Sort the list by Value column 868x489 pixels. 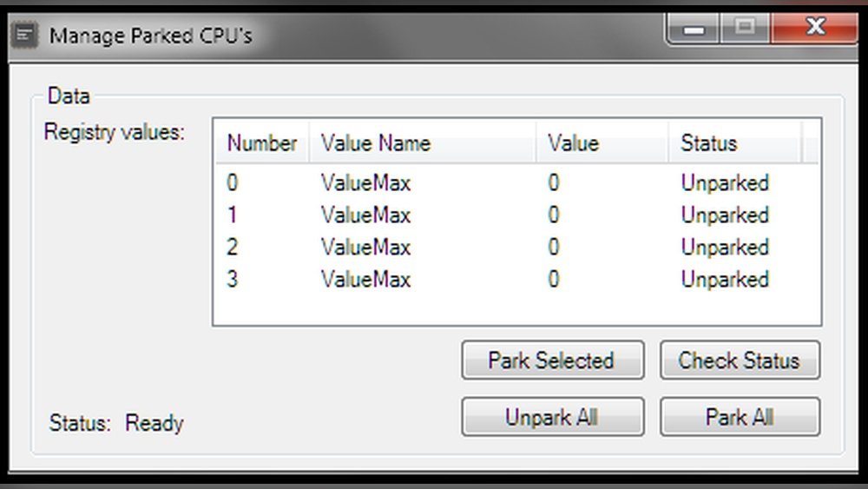(x=573, y=143)
